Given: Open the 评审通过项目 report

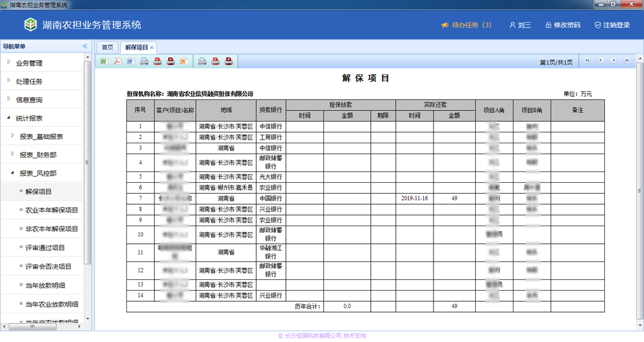Looking at the screenshot, I should pyautogui.click(x=45, y=248).
